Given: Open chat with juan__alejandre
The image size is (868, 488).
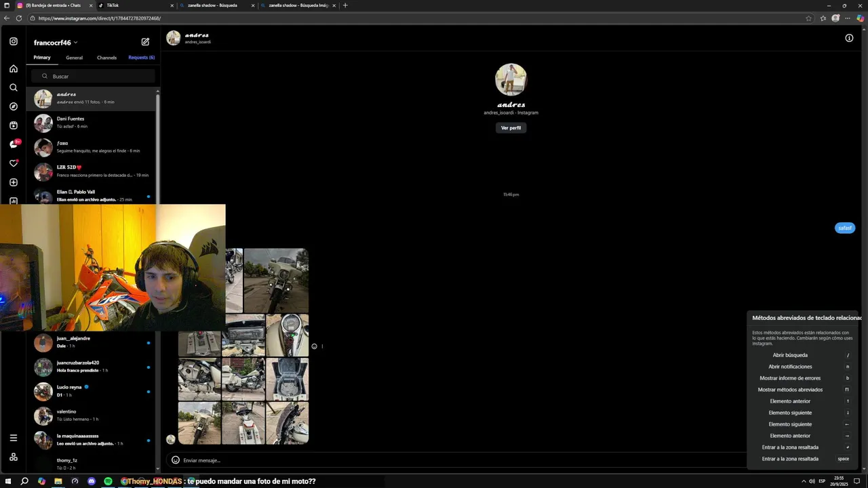Looking at the screenshot, I should [x=92, y=342].
